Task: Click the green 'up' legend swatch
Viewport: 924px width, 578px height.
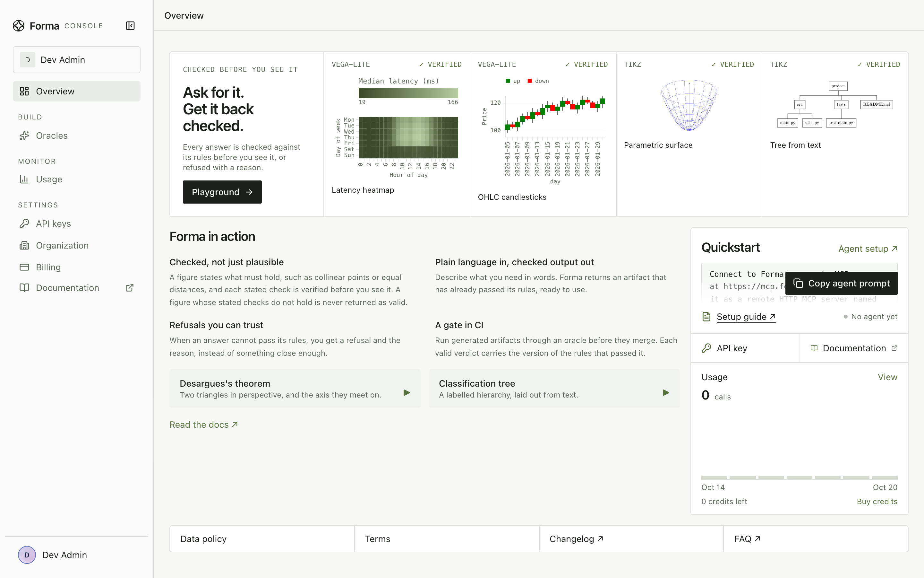Action: pyautogui.click(x=508, y=81)
